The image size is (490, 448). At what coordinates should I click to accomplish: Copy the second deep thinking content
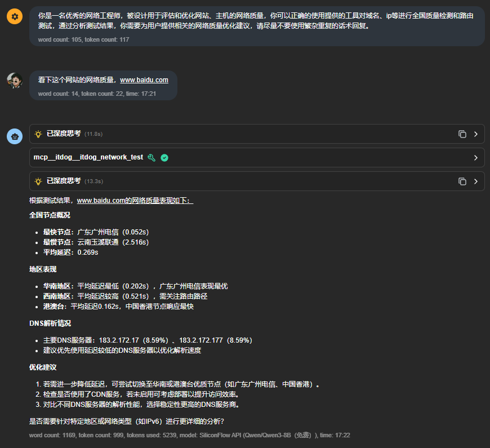tap(462, 180)
